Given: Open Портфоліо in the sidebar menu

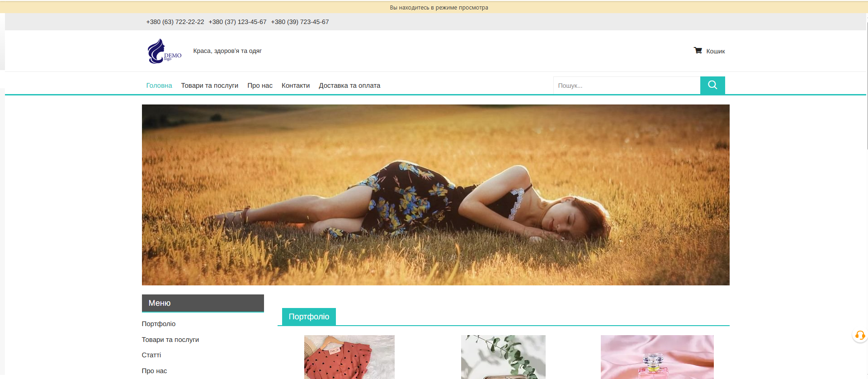Looking at the screenshot, I should tap(159, 324).
